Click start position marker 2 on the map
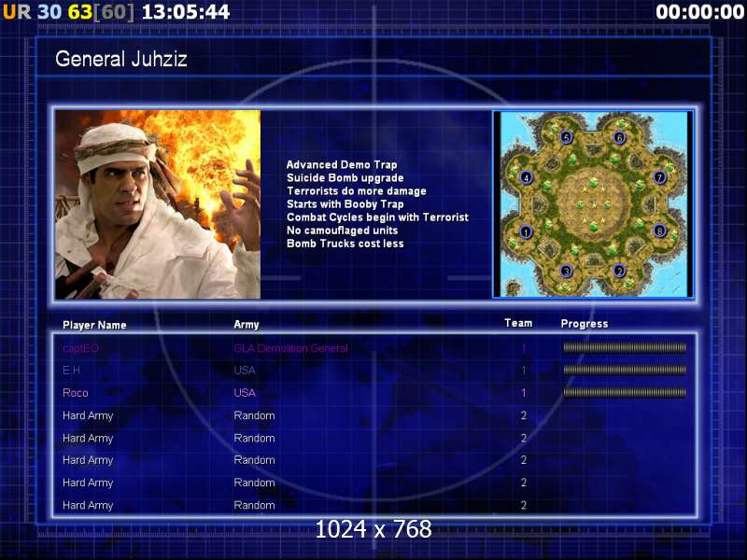 coord(619,271)
